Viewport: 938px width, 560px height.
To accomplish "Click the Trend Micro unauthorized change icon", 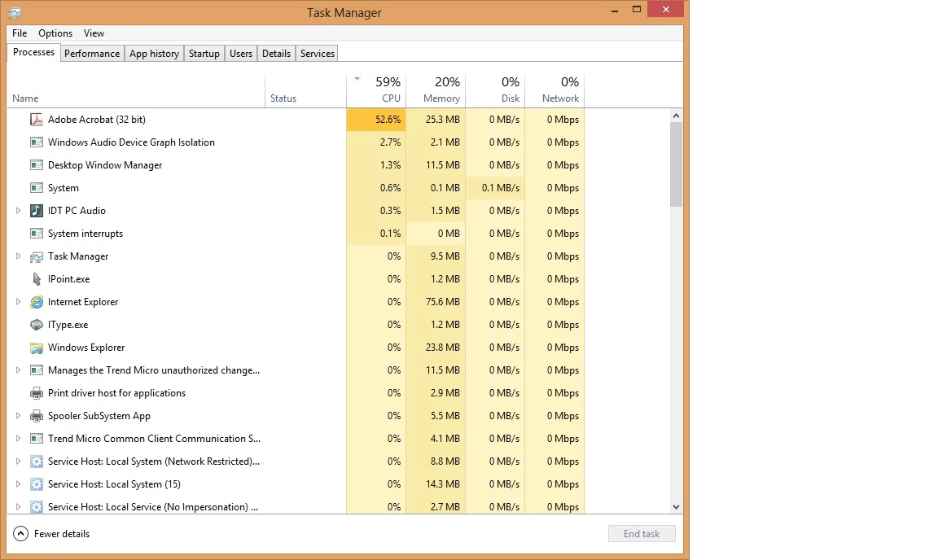I will [x=37, y=370].
